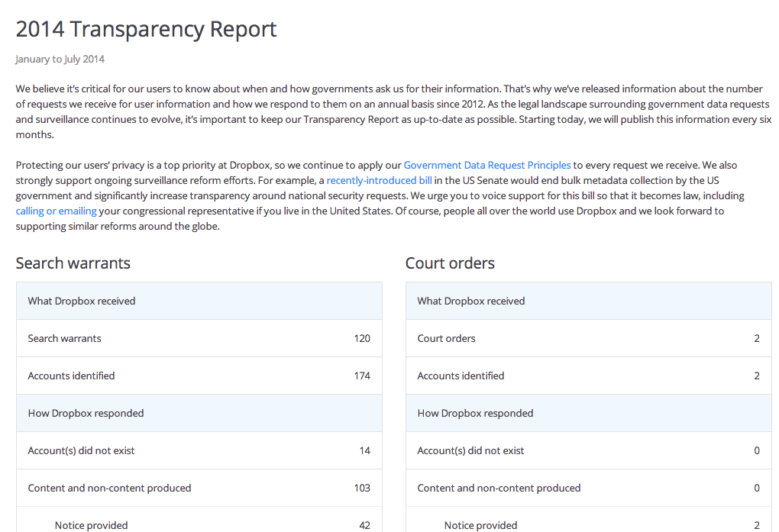779x532 pixels.
Task: Follow the calling or emailing link
Action: coord(57,211)
